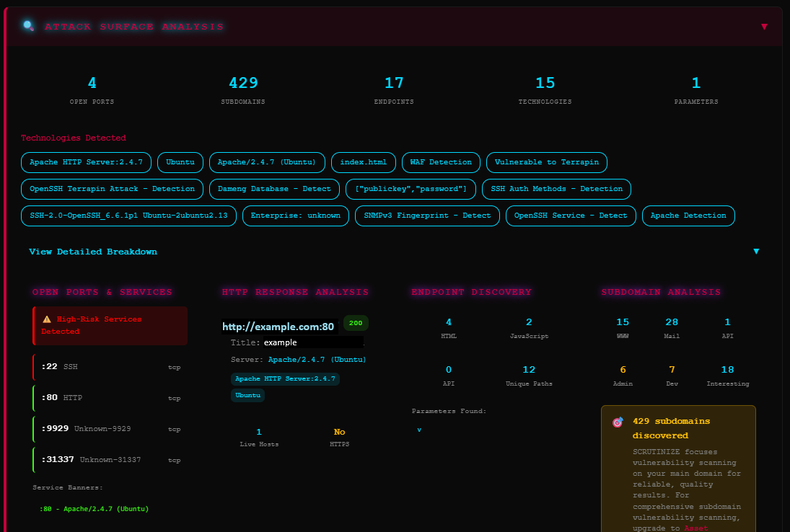Click the target icon in subdomains notice
This screenshot has height=532, width=790.
coord(618,422)
